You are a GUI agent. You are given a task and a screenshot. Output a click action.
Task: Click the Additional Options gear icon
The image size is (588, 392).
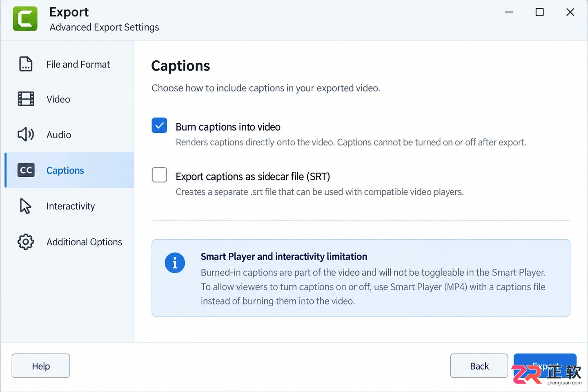pos(26,242)
